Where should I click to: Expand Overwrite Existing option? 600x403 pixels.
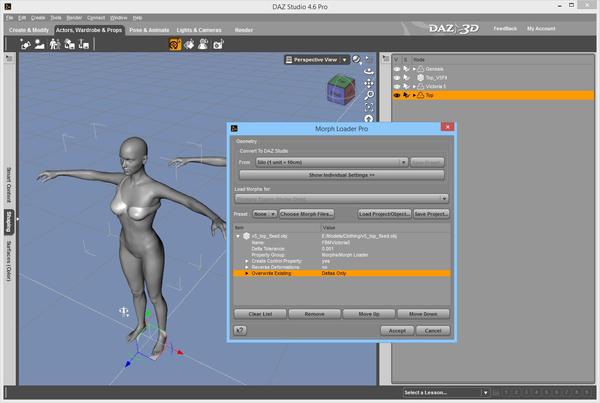[246, 273]
